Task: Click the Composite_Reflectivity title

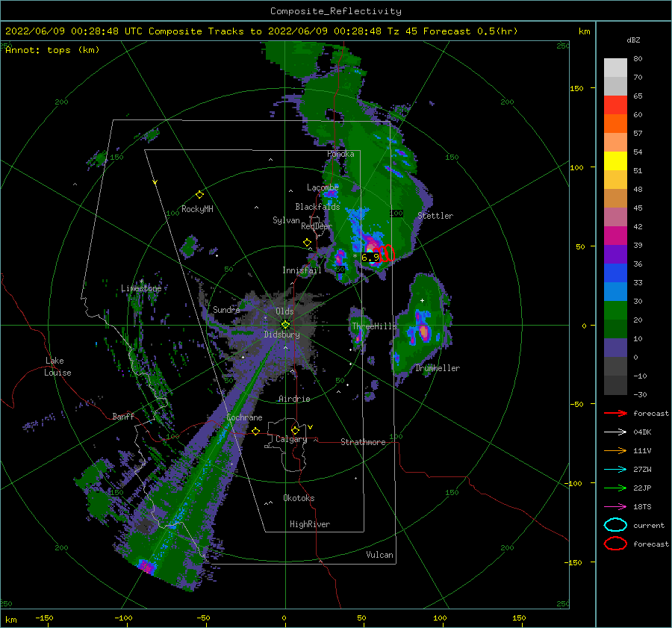Action: click(336, 11)
